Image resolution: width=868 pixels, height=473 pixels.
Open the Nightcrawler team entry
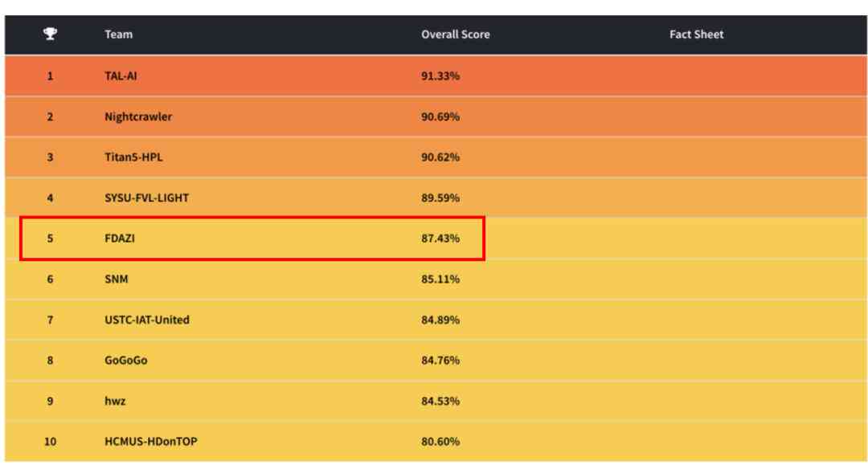click(x=138, y=116)
